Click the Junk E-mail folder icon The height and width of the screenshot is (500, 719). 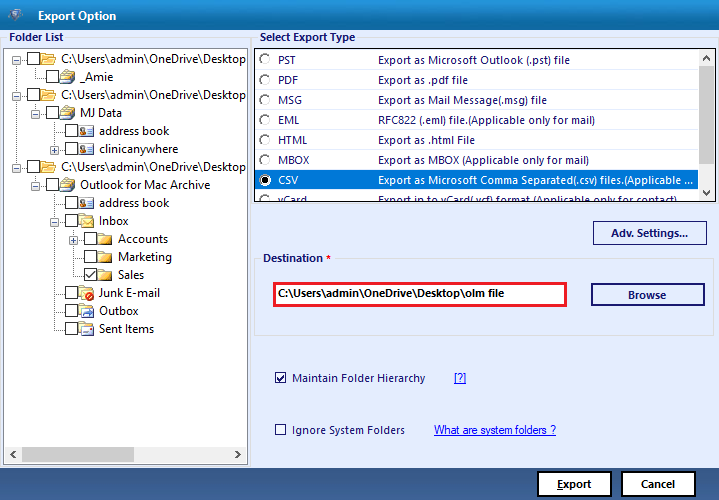point(86,293)
